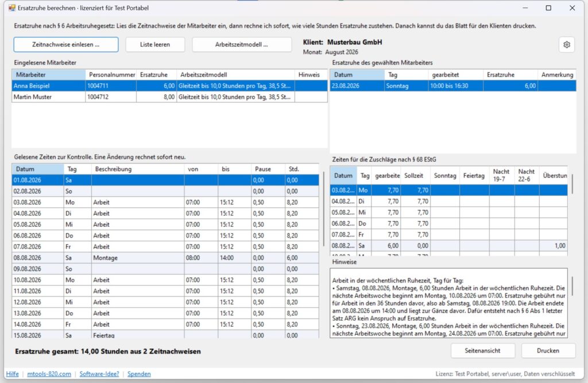Screen dimensions: 588x383
Task: Select Zuschläge row 06.08 Do
Action: click(x=448, y=223)
